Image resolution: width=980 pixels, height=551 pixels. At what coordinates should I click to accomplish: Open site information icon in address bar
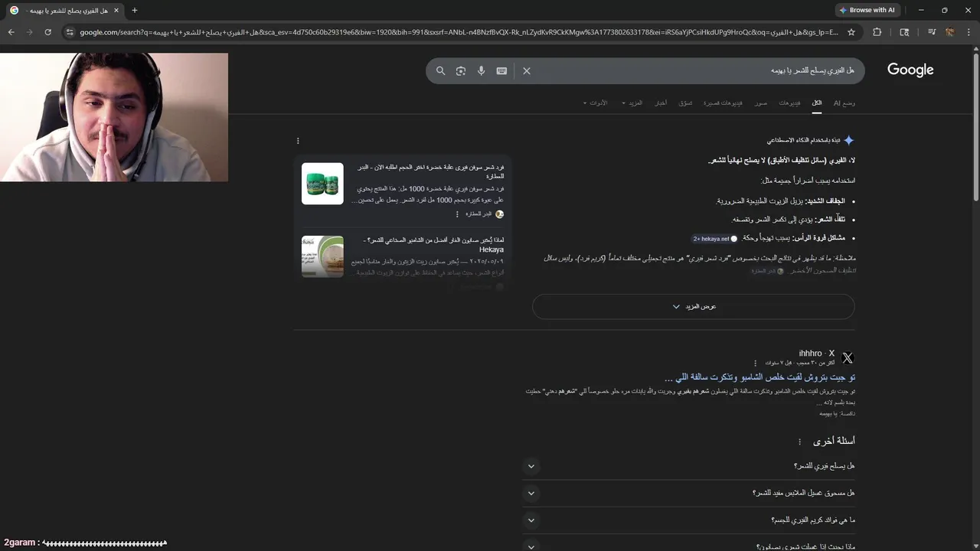point(70,32)
